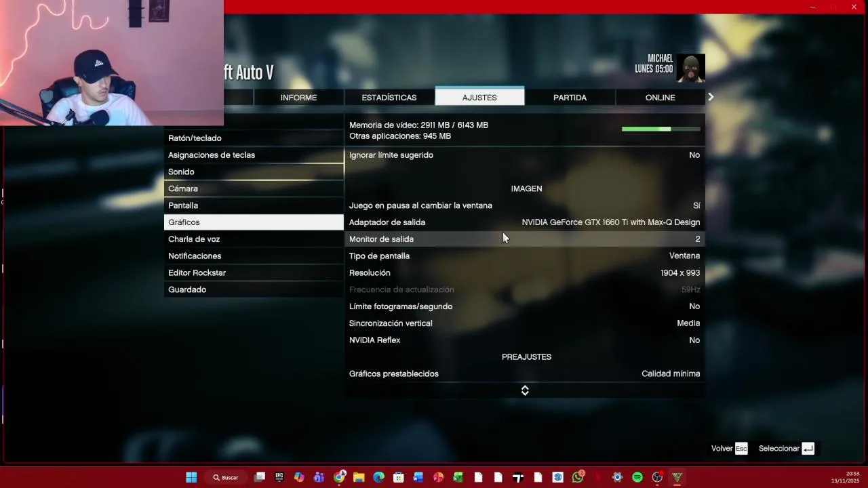Click Otras aplicaciones: 945 MB text
Screen dimensions: 868x488
click(400, 136)
